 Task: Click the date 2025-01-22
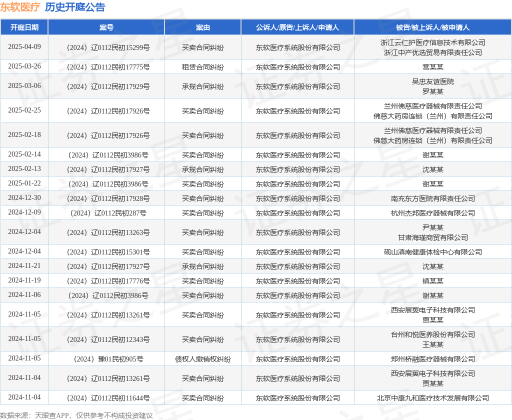(x=24, y=183)
